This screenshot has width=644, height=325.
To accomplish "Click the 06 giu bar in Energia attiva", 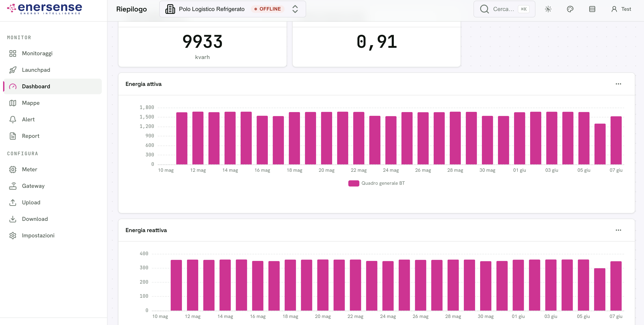I will (x=600, y=144).
